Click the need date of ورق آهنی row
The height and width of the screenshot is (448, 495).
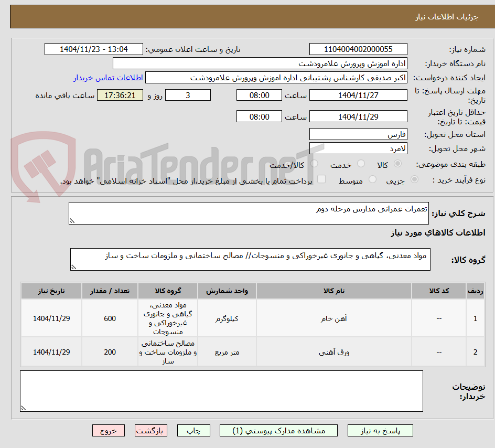point(51,352)
